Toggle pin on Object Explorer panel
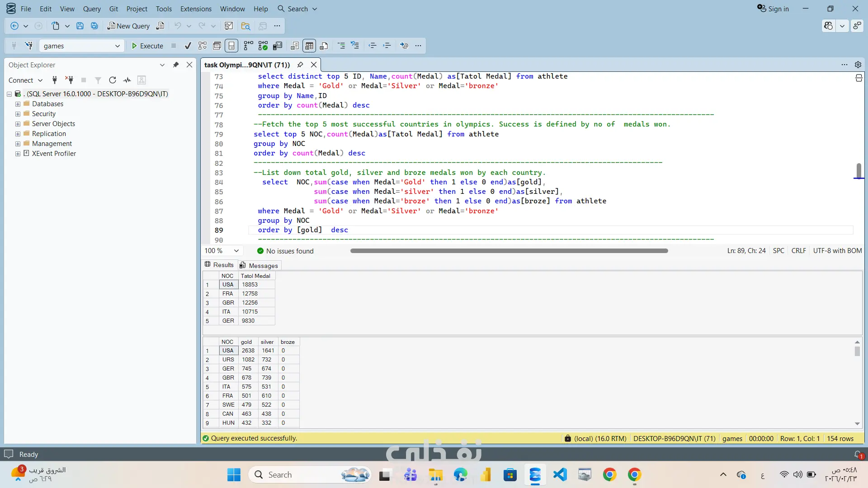Viewport: 868px width, 488px height. (176, 65)
